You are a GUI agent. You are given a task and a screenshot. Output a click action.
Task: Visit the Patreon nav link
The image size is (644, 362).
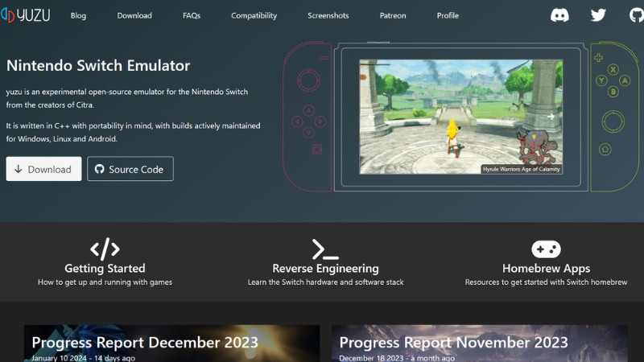click(393, 15)
